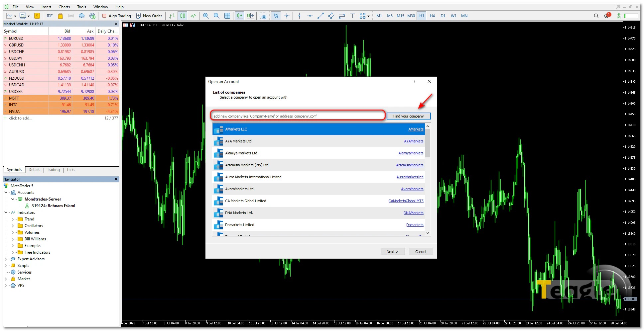Open the Insert menu
The height and width of the screenshot is (331, 644).
coord(46,7)
